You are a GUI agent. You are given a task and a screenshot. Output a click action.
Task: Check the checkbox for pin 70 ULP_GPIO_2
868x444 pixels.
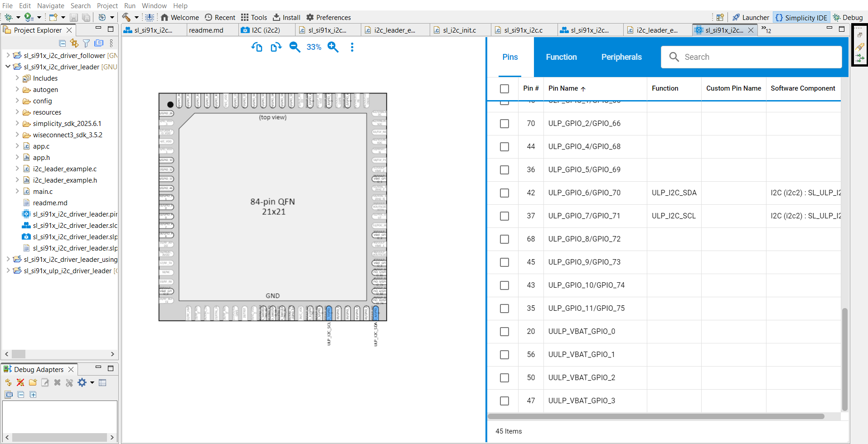[504, 123]
